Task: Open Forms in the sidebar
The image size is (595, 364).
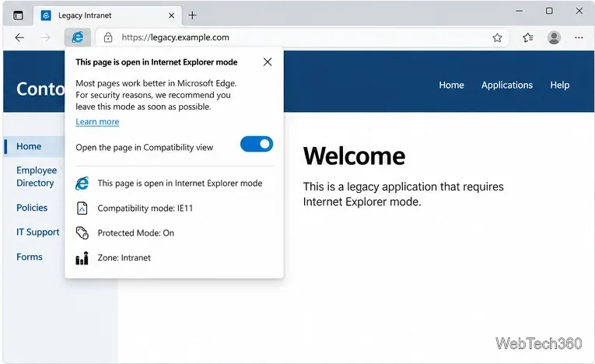Action: coord(30,257)
